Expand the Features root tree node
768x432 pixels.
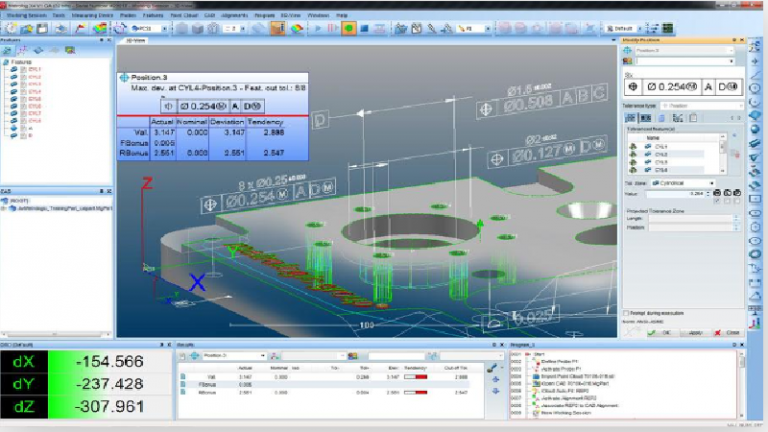point(5,62)
